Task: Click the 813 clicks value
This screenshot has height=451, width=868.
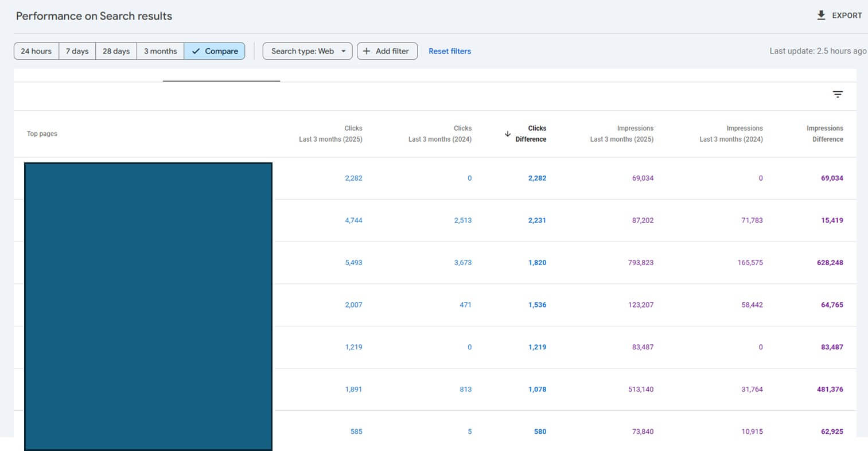Action: pyautogui.click(x=465, y=390)
